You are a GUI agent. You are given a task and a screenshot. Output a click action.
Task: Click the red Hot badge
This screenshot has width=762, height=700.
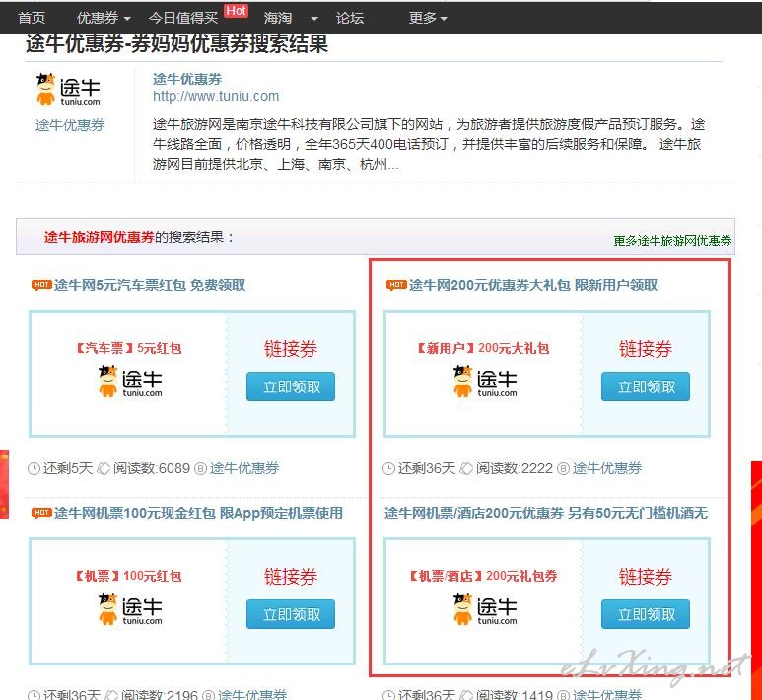(x=237, y=11)
